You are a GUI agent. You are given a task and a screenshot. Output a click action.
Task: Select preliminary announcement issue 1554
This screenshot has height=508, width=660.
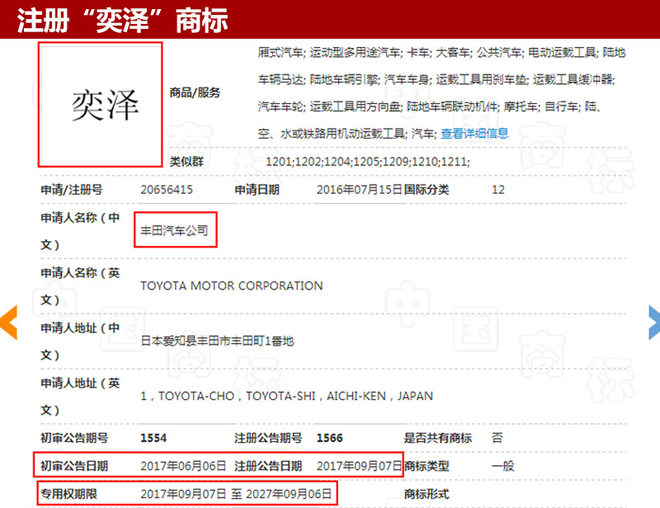pos(153,438)
